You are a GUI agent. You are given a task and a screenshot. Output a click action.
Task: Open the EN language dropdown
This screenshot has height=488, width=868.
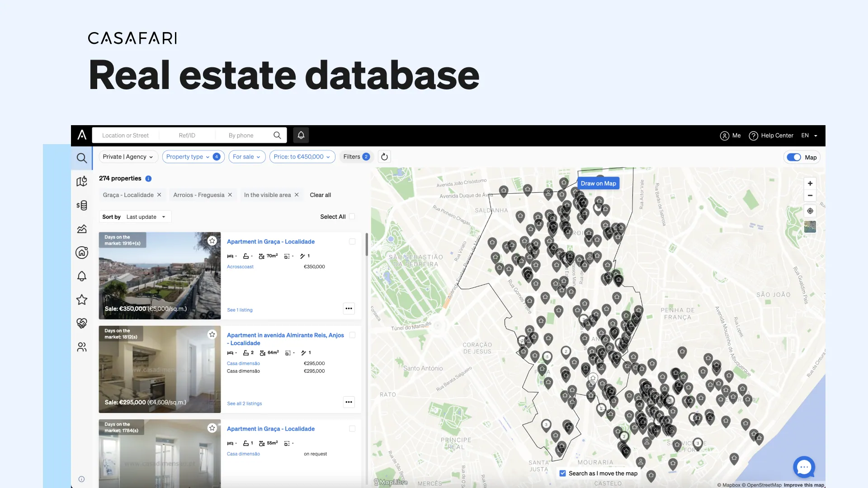point(809,136)
